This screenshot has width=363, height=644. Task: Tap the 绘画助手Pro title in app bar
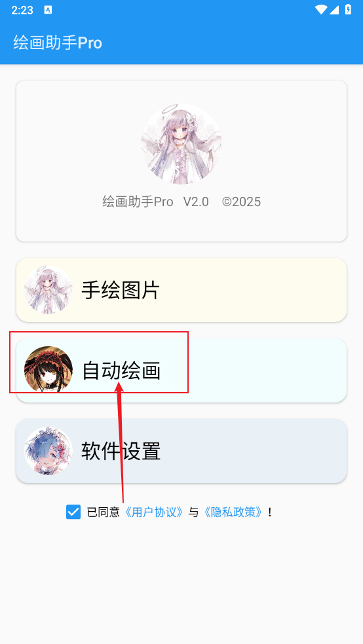coord(58,43)
